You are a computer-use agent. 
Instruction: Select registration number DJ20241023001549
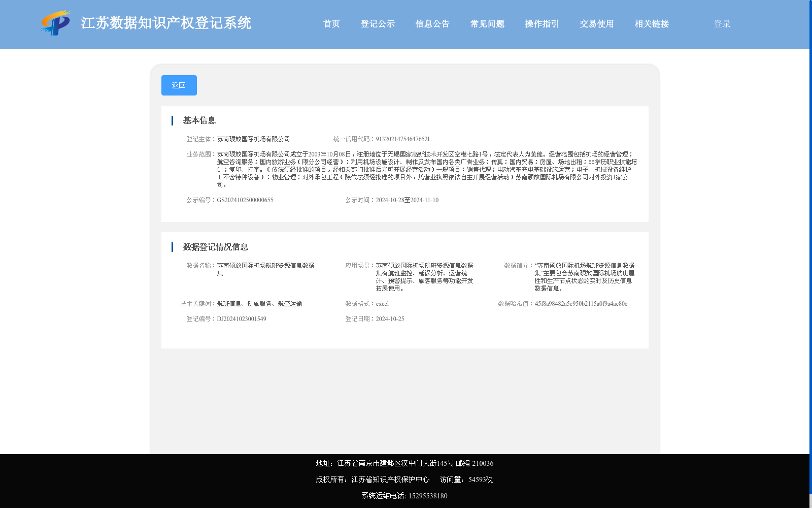pyautogui.click(x=242, y=319)
